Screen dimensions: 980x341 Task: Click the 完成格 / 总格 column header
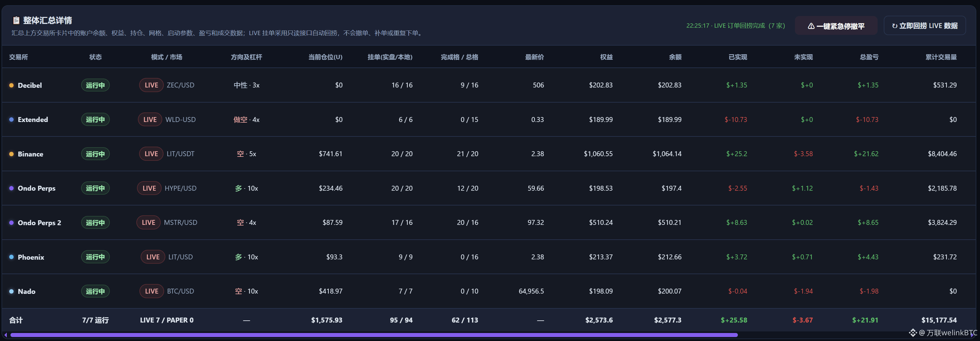[x=460, y=57]
